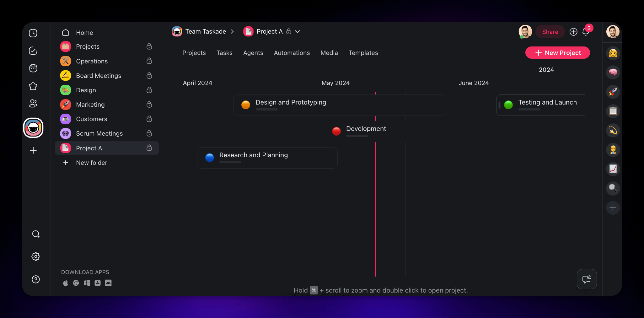Launch the magnifying glass research agent

tap(613, 188)
